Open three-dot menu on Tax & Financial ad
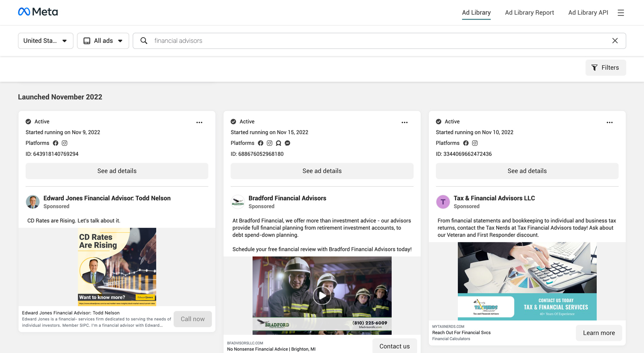Screen dimensions: 644x353 (x=609, y=122)
